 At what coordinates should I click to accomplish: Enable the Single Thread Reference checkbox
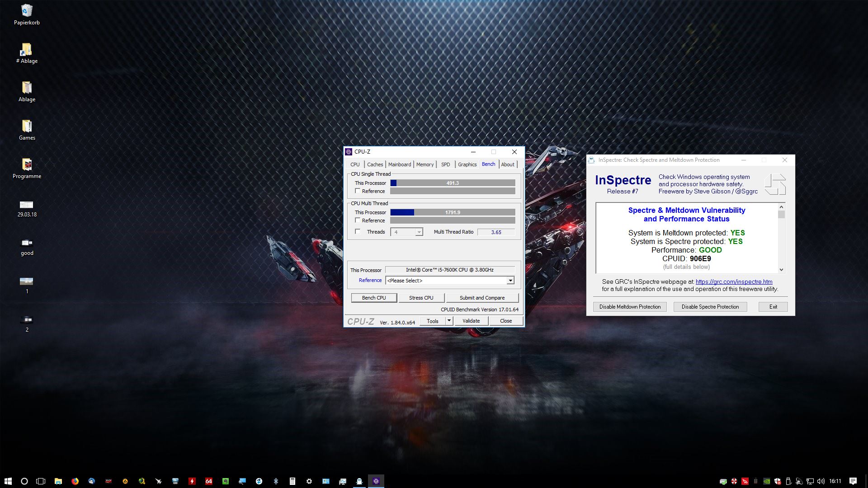358,191
